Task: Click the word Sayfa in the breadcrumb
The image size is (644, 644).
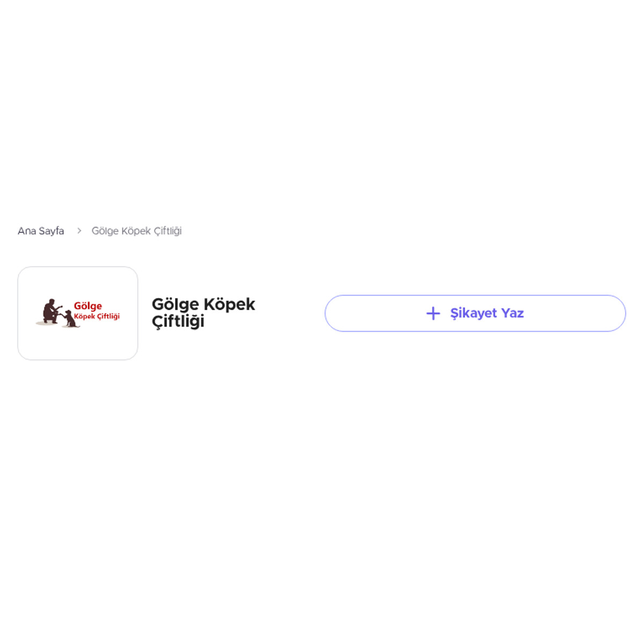Action: coord(52,231)
